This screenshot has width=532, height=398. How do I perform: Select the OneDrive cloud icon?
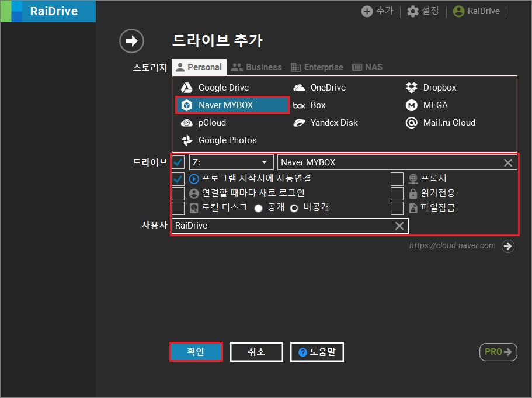tap(299, 88)
